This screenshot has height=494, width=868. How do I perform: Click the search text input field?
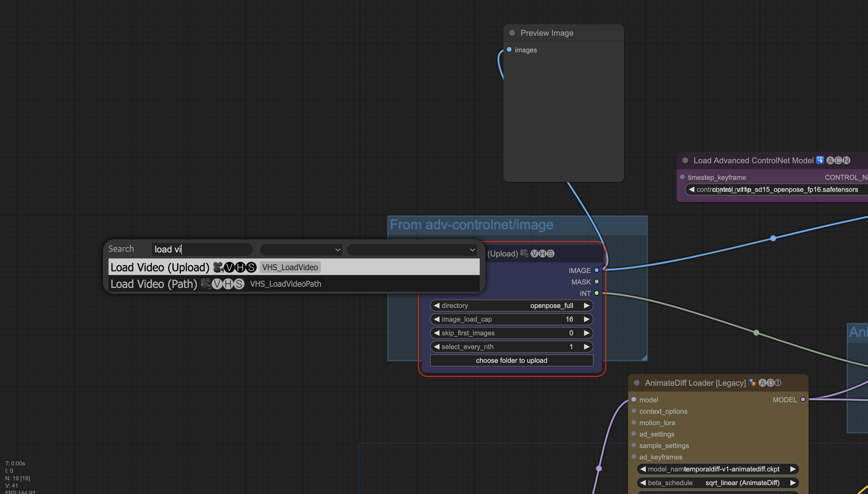tap(202, 249)
